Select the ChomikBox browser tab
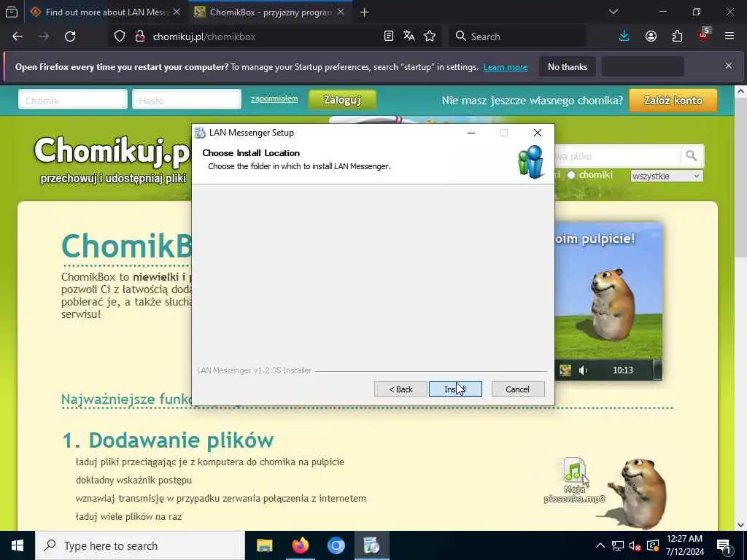This screenshot has height=560, width=747. tap(270, 12)
